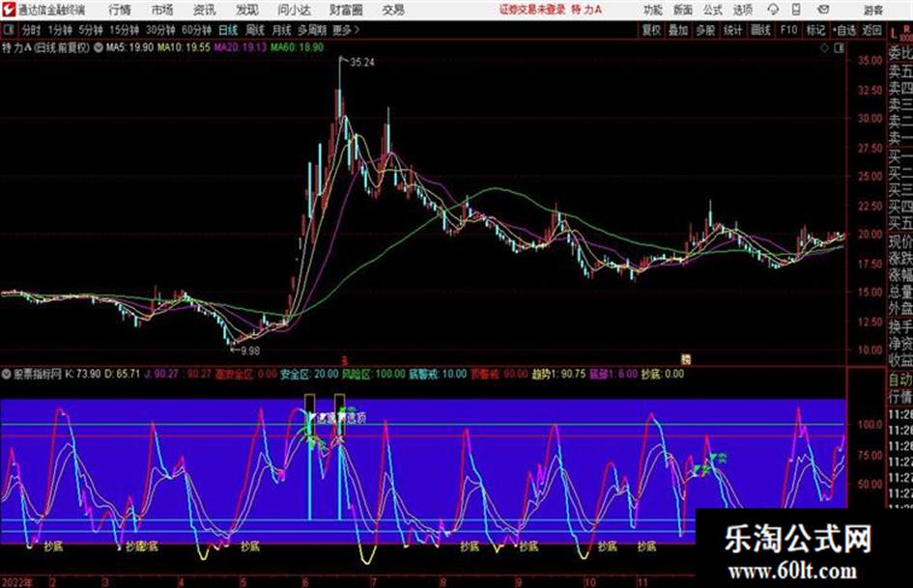The height and width of the screenshot is (588, 913).
Task: Click the panel layout icon at chart top-right
Action: (839, 48)
